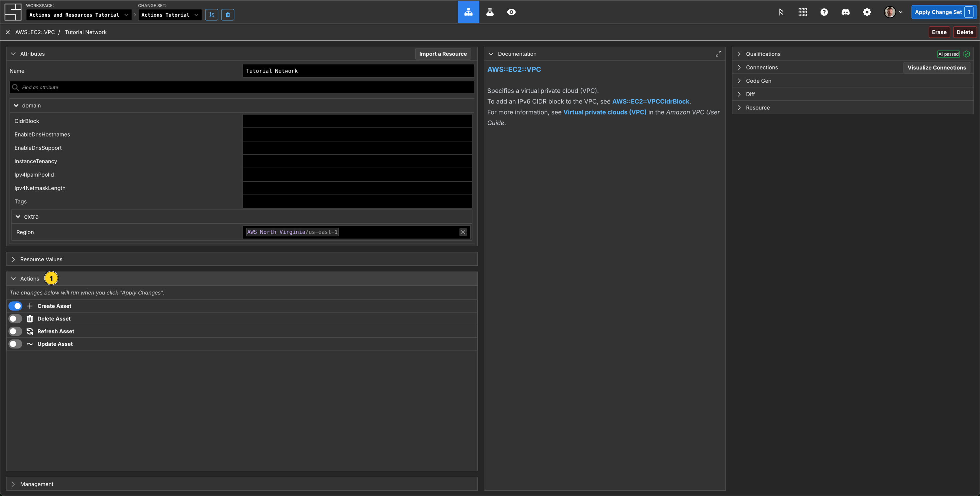This screenshot has width=980, height=496.
Task: Click Import a Resource button
Action: (x=443, y=54)
